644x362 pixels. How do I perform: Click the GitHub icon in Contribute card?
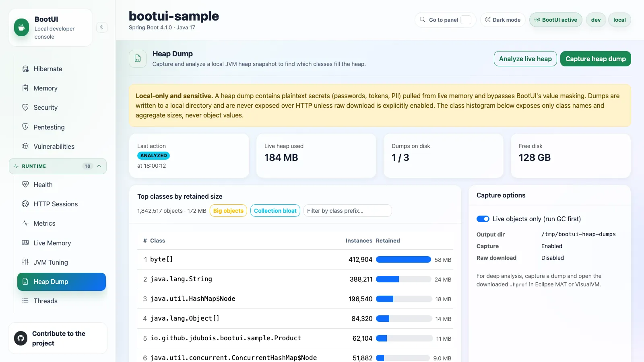coord(21,338)
